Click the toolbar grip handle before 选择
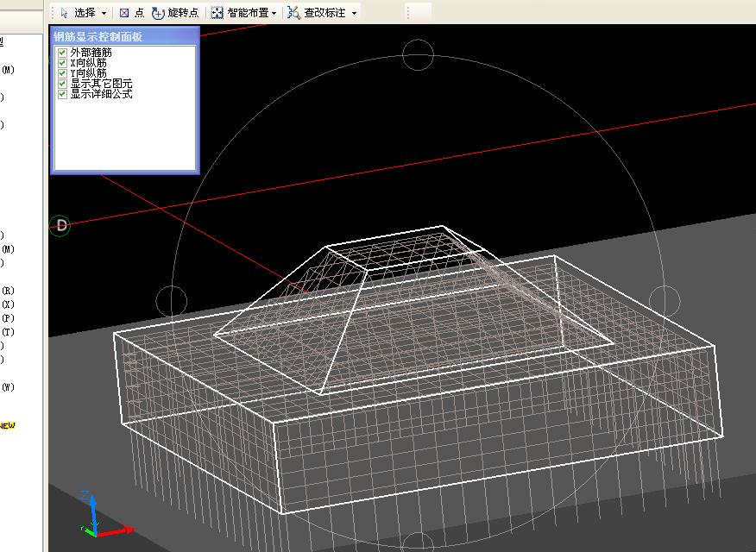The width and height of the screenshot is (756, 552). coord(53,13)
